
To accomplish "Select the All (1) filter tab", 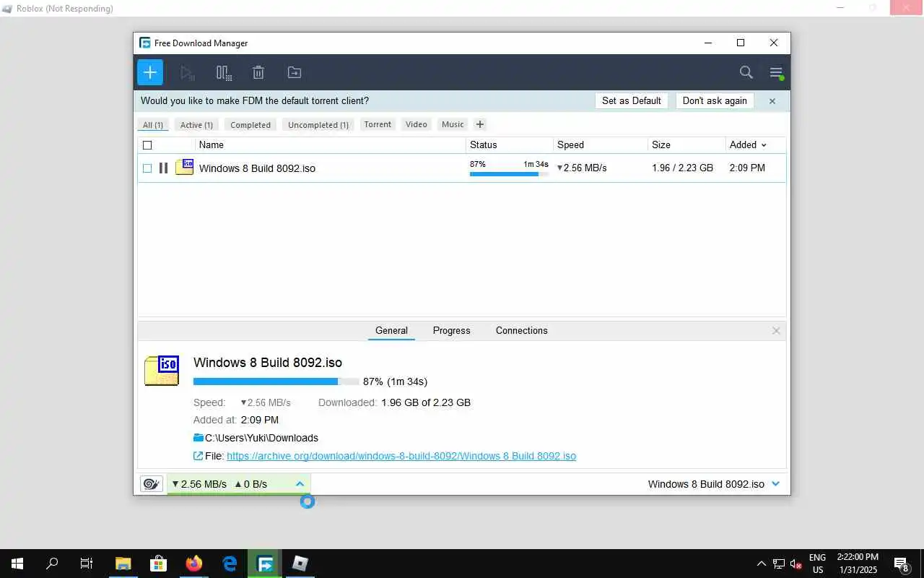I will [x=153, y=125].
